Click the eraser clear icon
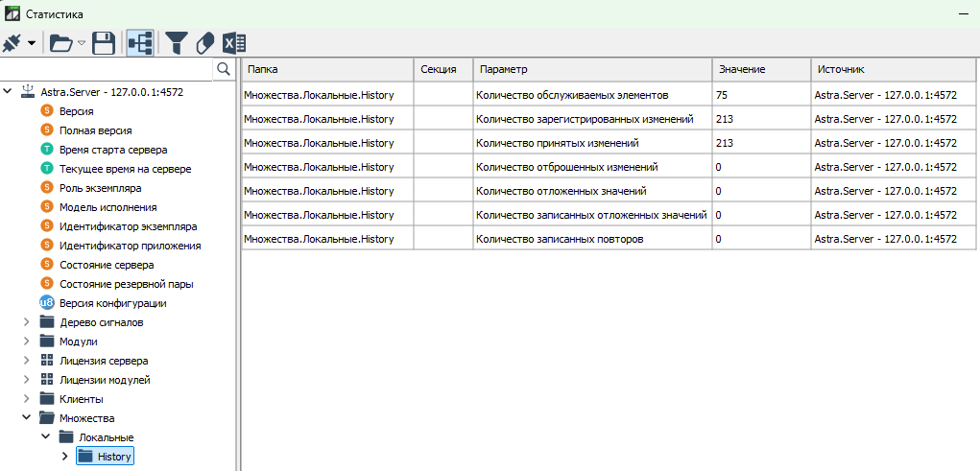 click(x=204, y=42)
